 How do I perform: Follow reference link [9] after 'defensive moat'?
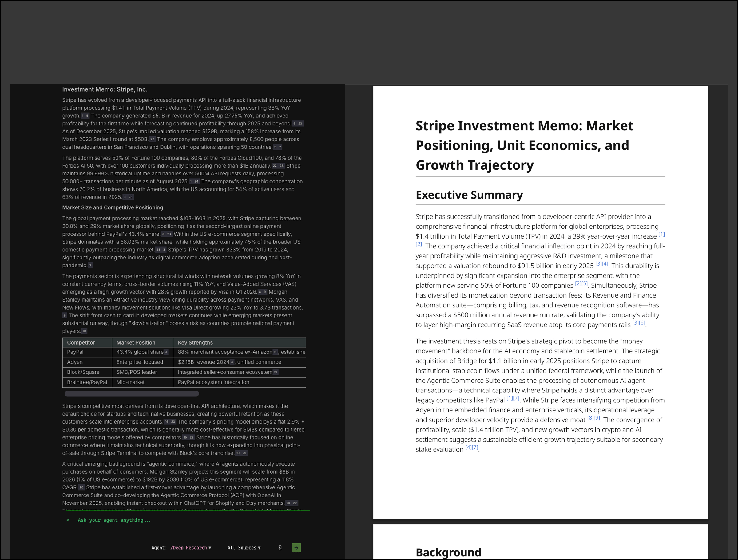point(597,418)
